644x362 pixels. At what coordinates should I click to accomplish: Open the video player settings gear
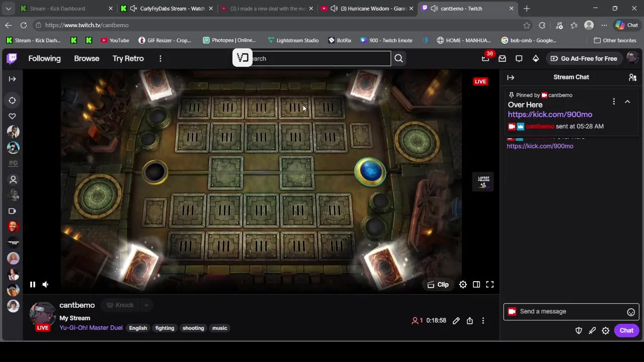coord(463,285)
